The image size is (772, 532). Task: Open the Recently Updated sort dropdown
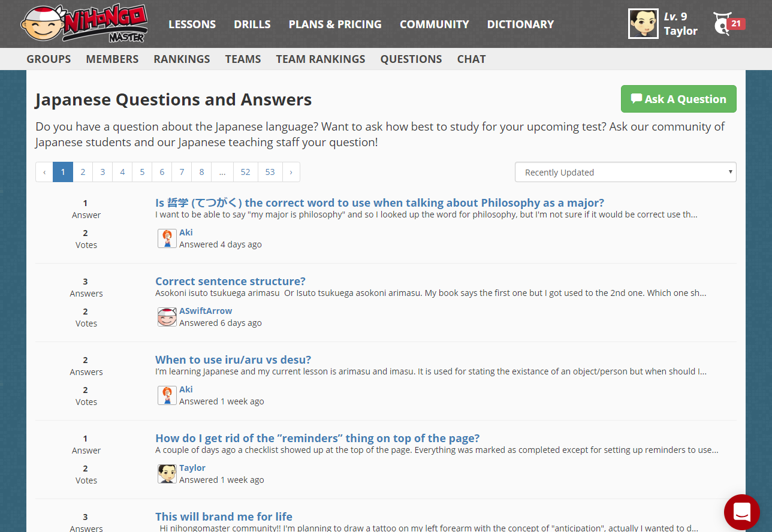(625, 172)
